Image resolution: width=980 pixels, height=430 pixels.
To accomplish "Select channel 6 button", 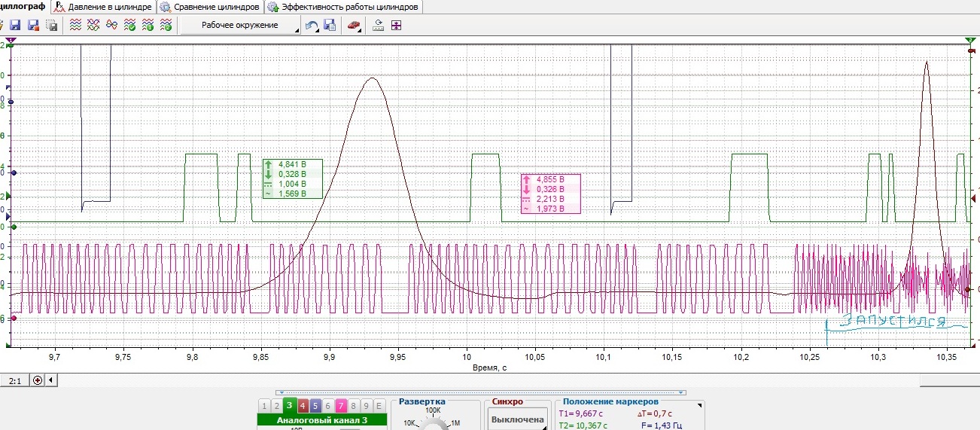I will coord(328,406).
